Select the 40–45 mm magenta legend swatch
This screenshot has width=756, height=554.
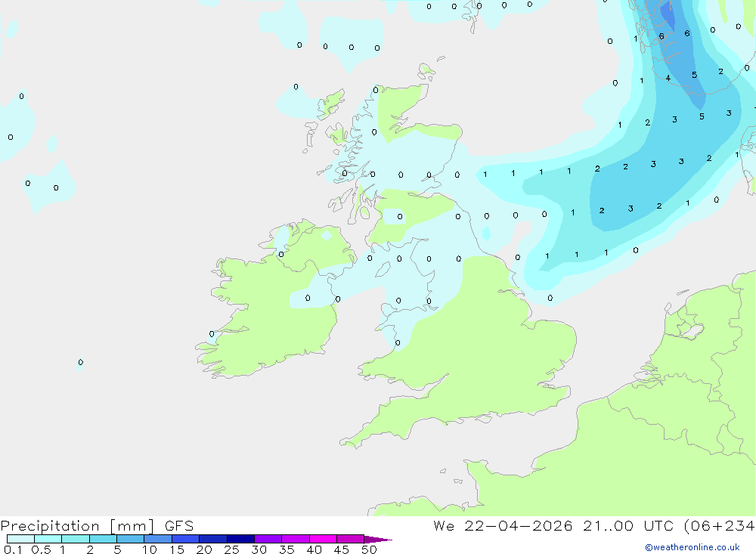[x=323, y=539]
